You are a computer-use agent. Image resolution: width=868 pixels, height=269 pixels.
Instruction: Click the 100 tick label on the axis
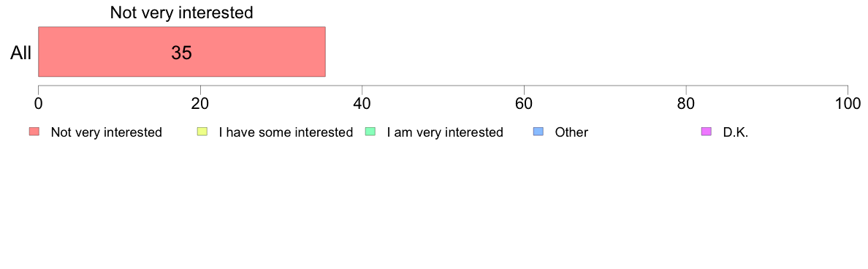[x=848, y=103]
